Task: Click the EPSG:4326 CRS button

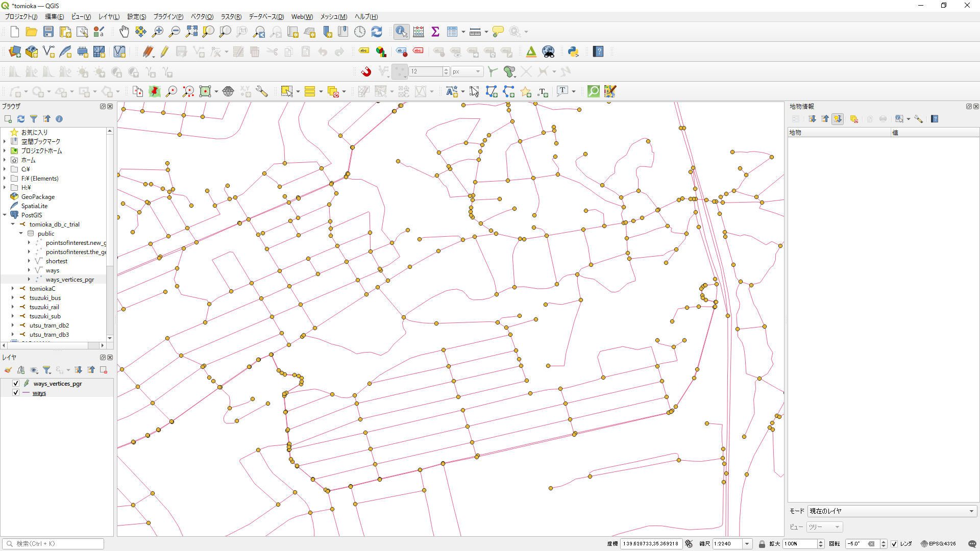Action: pyautogui.click(x=938, y=544)
